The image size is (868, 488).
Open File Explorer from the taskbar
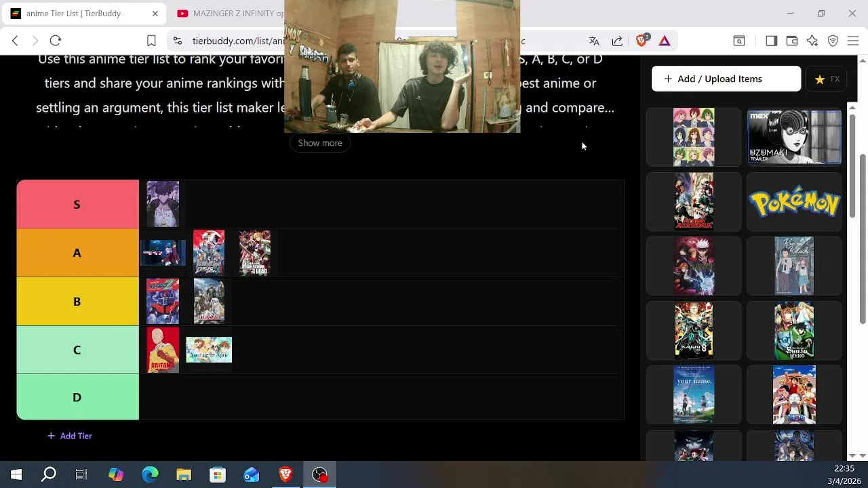click(184, 474)
